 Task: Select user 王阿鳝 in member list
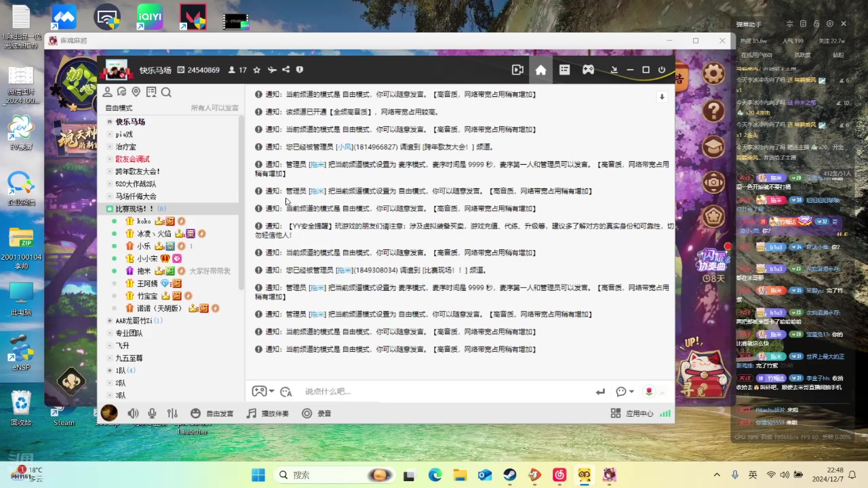(147, 283)
